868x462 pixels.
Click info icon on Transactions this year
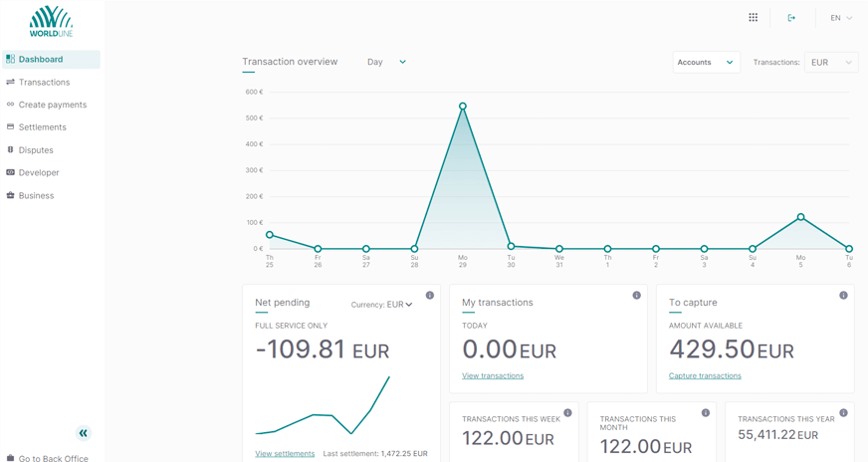point(843,413)
